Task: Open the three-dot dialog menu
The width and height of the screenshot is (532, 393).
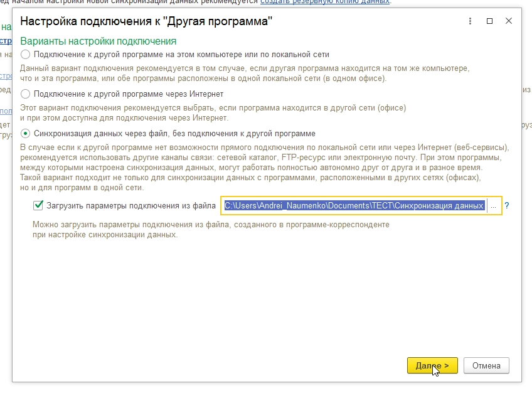Action: 471,21
